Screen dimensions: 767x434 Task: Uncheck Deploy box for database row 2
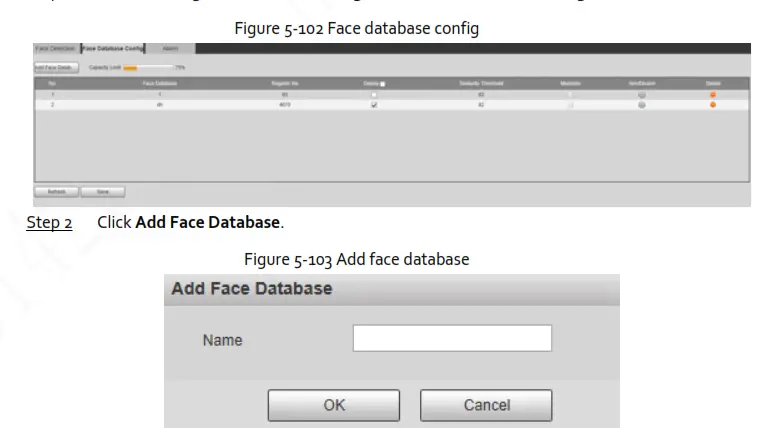(374, 104)
